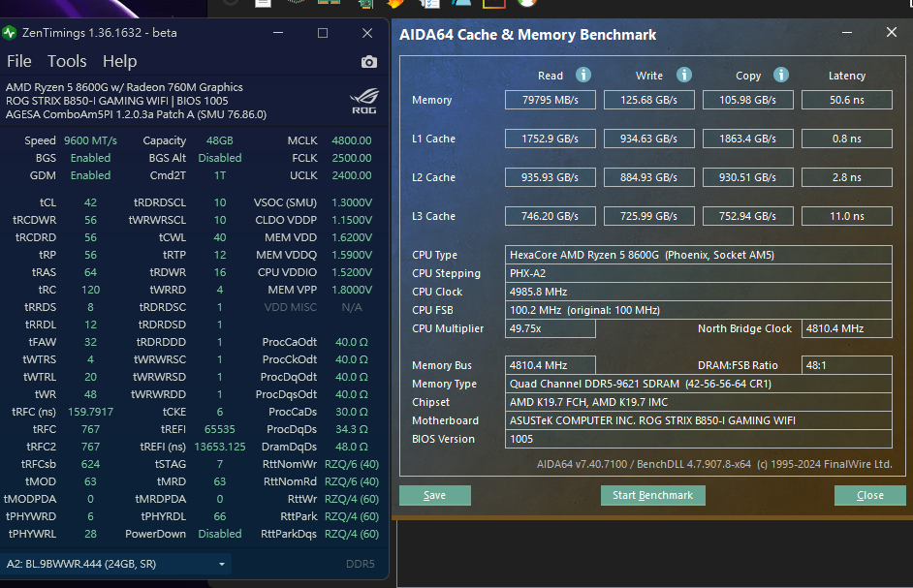Click L2 Cache Write value 884.93 GB/s
Screen dimensions: 913x588
[649, 177]
